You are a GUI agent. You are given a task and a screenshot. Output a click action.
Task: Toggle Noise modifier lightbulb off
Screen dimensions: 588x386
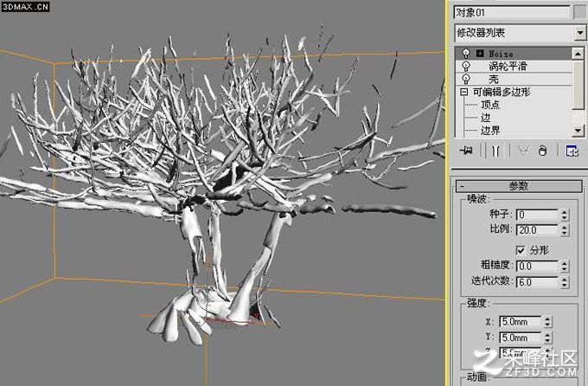click(x=466, y=54)
